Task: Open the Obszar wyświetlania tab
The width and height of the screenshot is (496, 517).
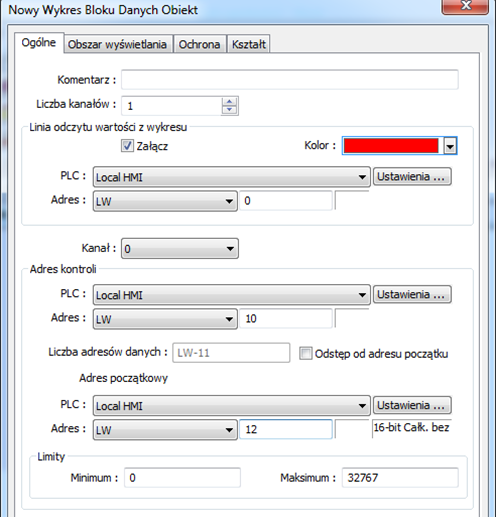Action: tap(117, 44)
